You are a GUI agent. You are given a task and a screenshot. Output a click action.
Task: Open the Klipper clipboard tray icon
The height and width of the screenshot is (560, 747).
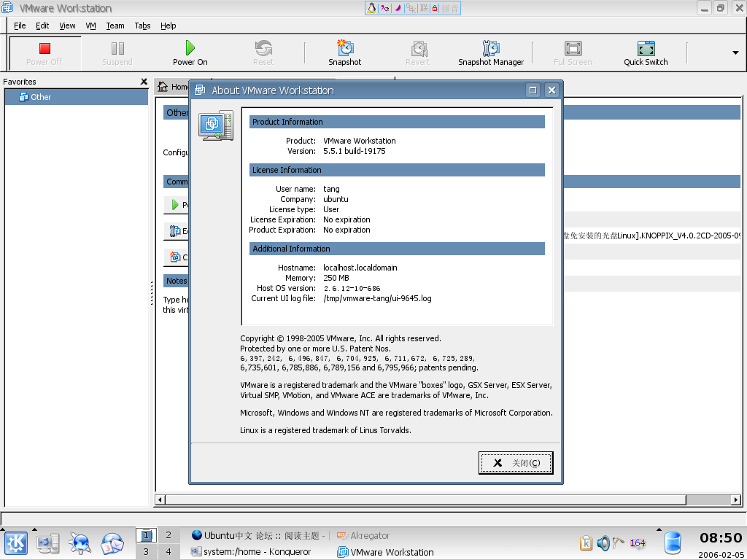pyautogui.click(x=586, y=542)
